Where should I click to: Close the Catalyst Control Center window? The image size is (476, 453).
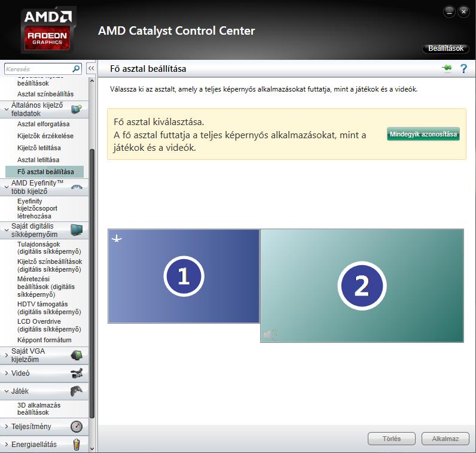(463, 12)
